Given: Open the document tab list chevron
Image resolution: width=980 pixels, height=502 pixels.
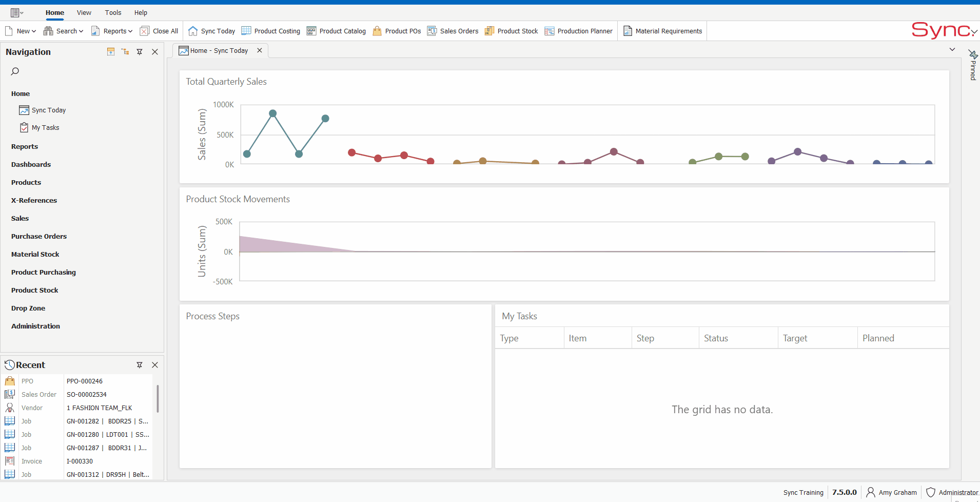Looking at the screenshot, I should (x=952, y=50).
